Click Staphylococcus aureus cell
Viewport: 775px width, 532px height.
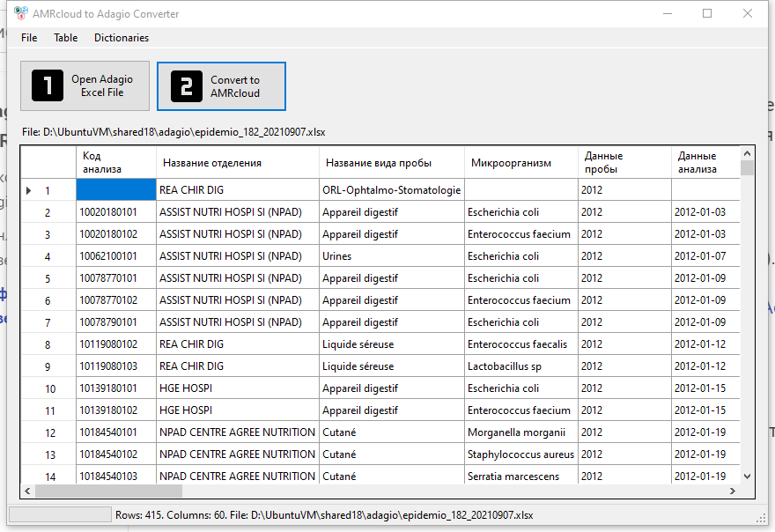[x=521, y=454]
